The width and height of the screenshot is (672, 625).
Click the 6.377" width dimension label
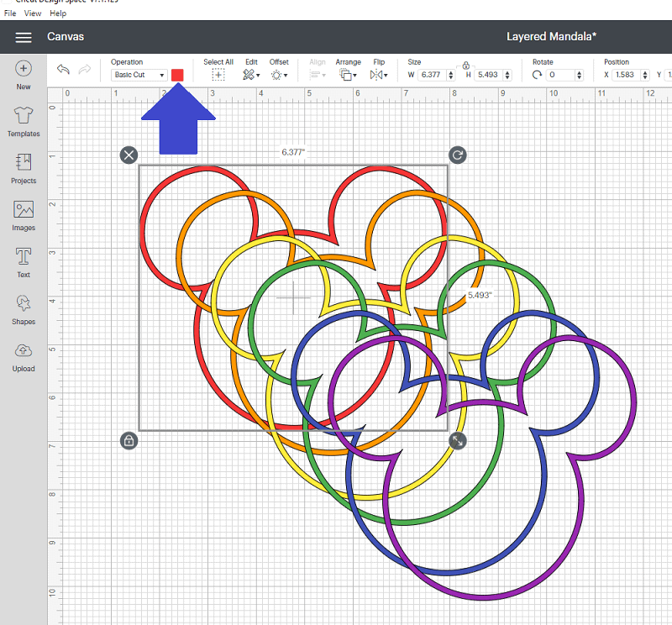click(x=293, y=152)
